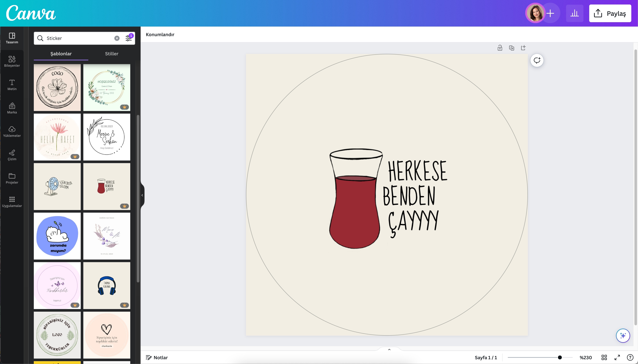Duplicate the current page
The image size is (638, 364).
tap(511, 48)
